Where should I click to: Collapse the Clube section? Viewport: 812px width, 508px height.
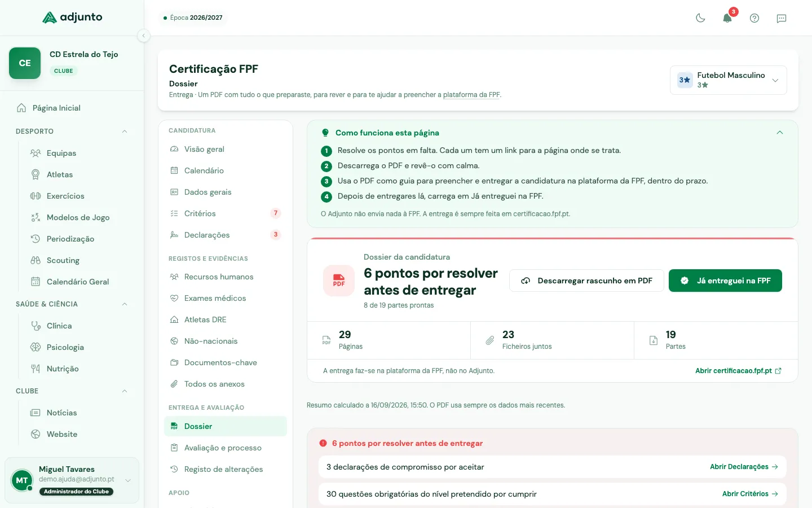125,391
